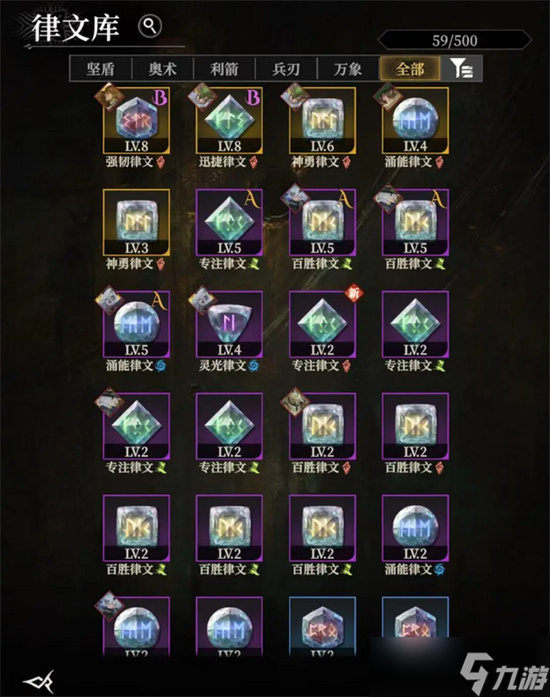Switch to the 利箭 tab

[225, 69]
